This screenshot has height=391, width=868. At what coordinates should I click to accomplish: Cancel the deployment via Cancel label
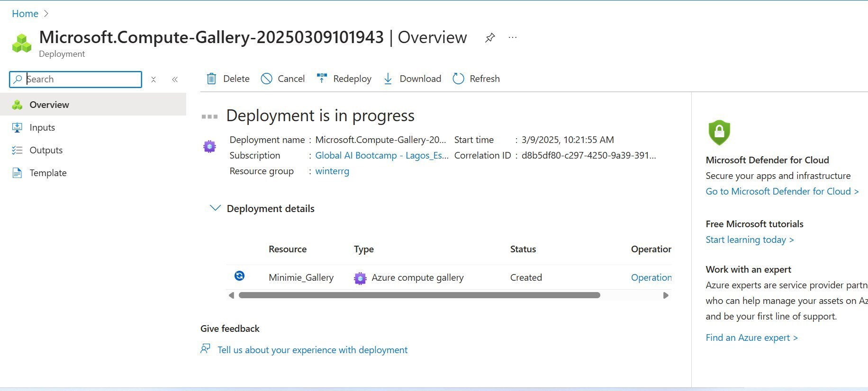coord(291,79)
